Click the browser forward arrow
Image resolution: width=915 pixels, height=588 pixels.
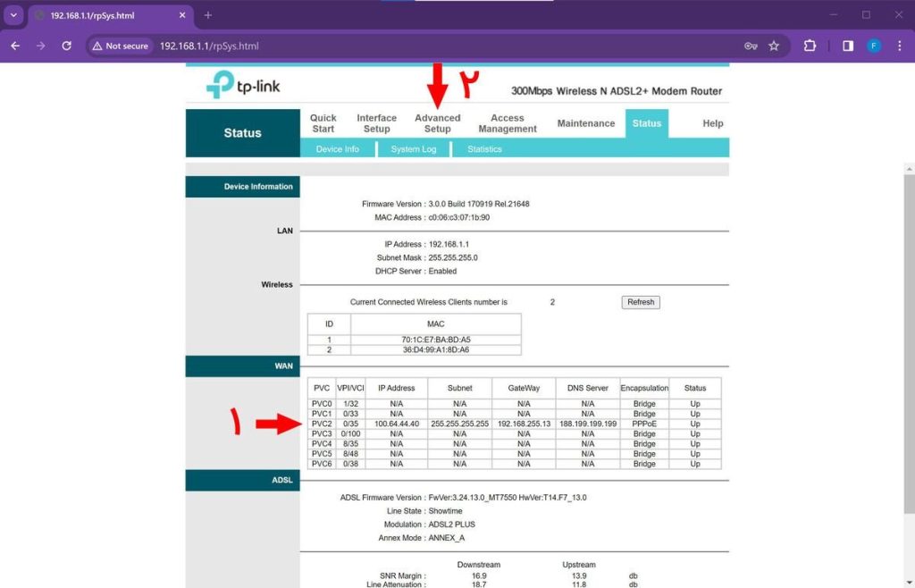pyautogui.click(x=41, y=46)
